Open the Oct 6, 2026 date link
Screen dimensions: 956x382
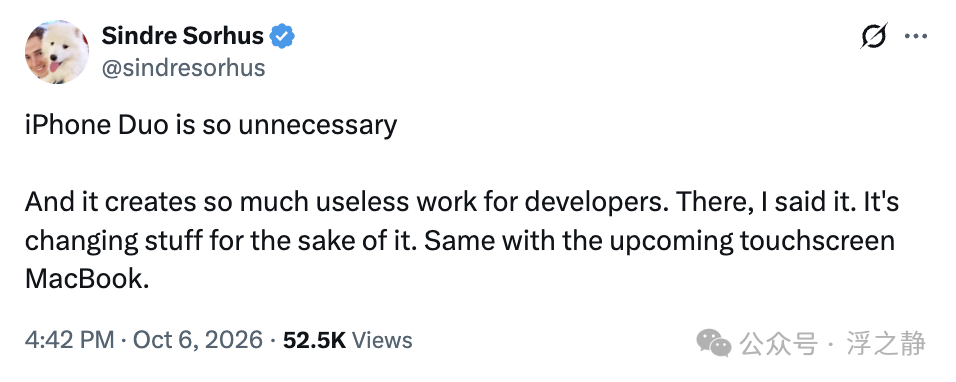[198, 339]
